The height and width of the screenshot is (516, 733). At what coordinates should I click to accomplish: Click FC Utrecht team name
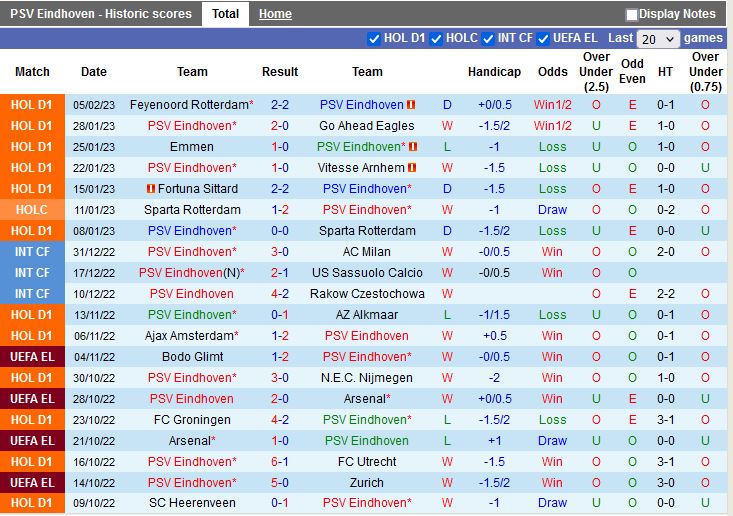pyautogui.click(x=367, y=462)
